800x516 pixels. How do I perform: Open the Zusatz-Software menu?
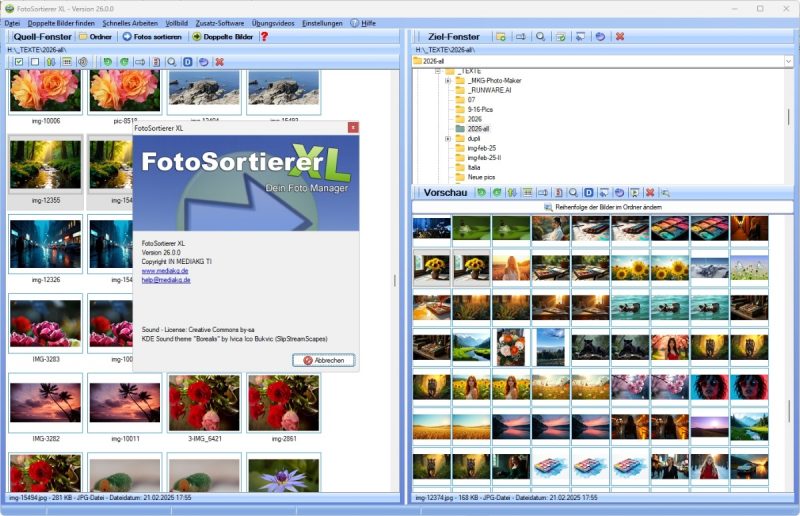point(220,23)
